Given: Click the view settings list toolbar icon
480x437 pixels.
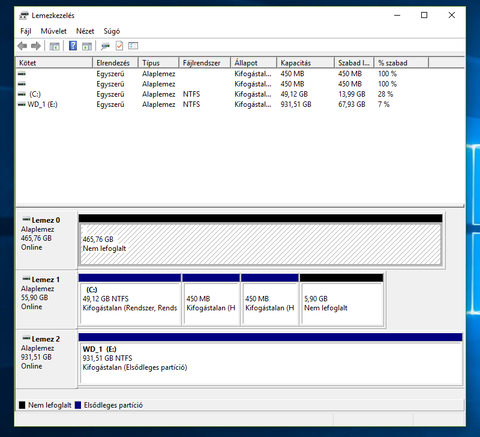Looking at the screenshot, I should [x=133, y=46].
